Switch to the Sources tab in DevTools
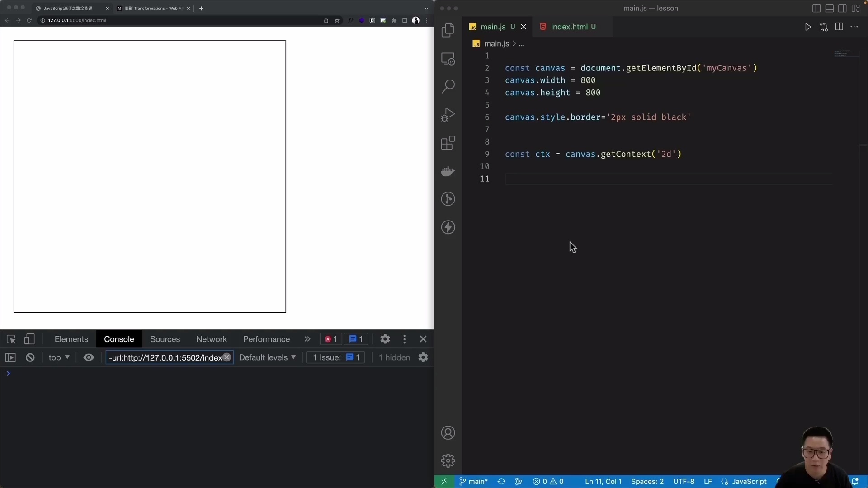 tap(165, 339)
